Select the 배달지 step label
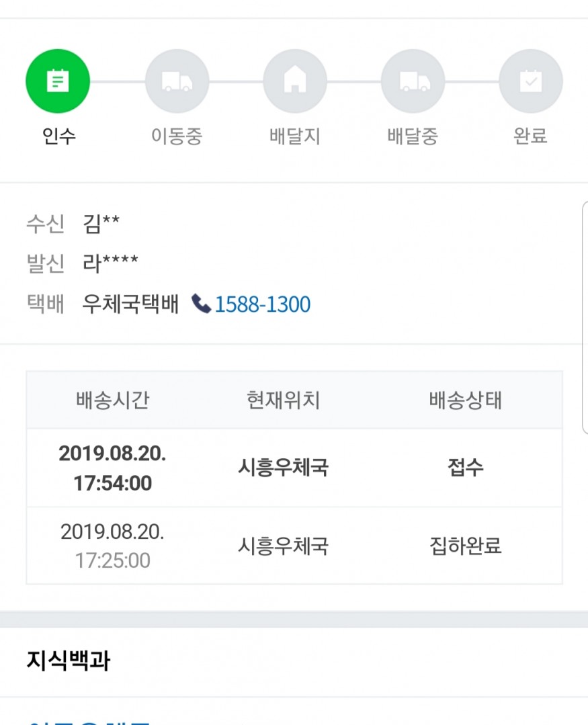This screenshot has width=588, height=725. click(295, 136)
